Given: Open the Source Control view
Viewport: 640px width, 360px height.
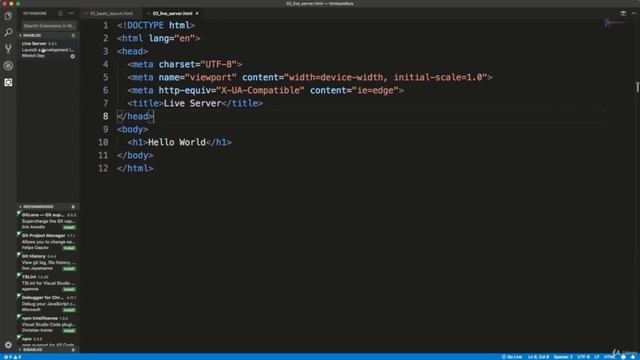Looking at the screenshot, I should tap(8, 49).
